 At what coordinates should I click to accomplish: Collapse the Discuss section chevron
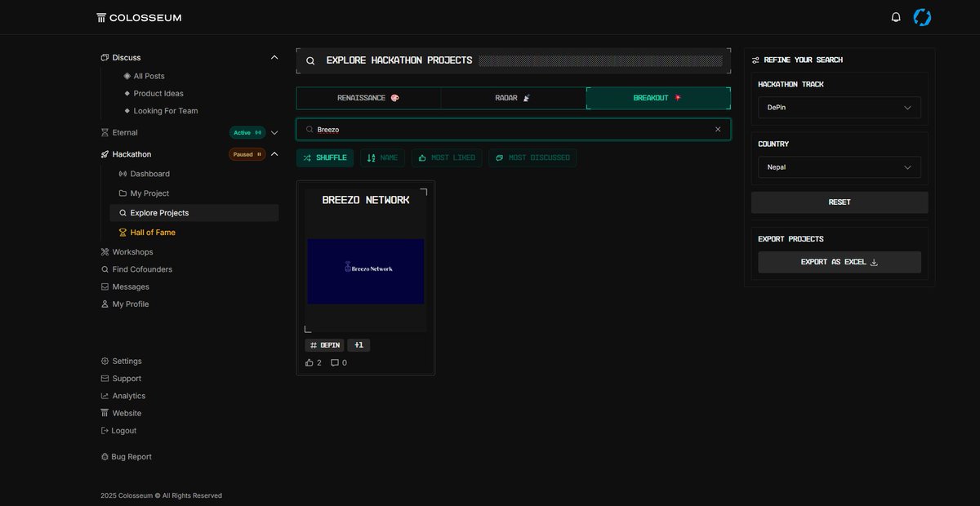click(274, 57)
